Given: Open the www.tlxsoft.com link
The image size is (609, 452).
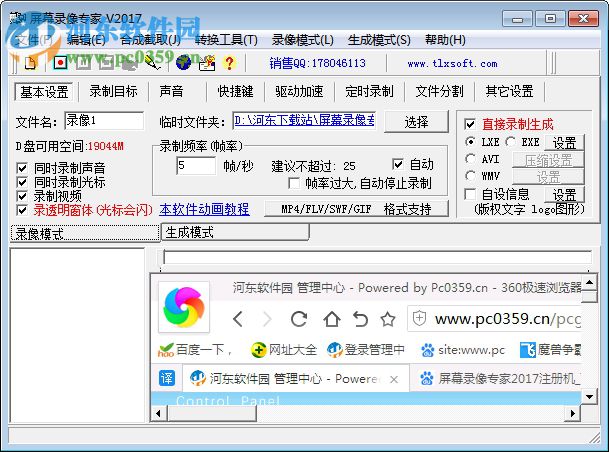Looking at the screenshot, I should pos(452,63).
